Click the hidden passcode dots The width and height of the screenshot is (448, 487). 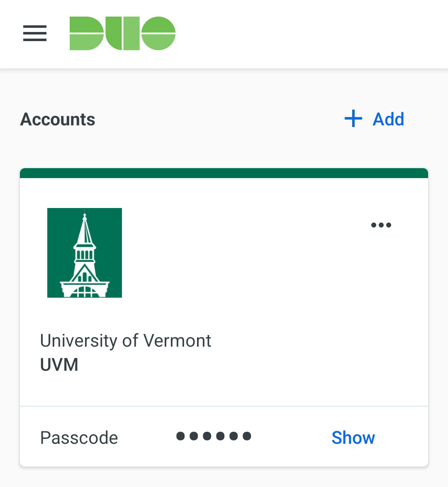(214, 436)
